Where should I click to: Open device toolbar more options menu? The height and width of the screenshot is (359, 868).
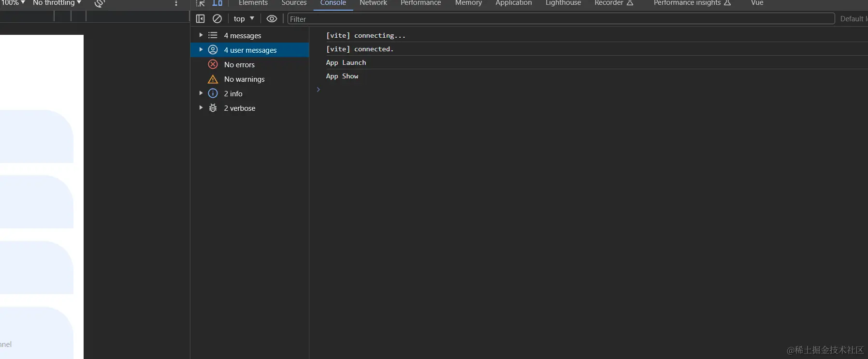click(176, 3)
